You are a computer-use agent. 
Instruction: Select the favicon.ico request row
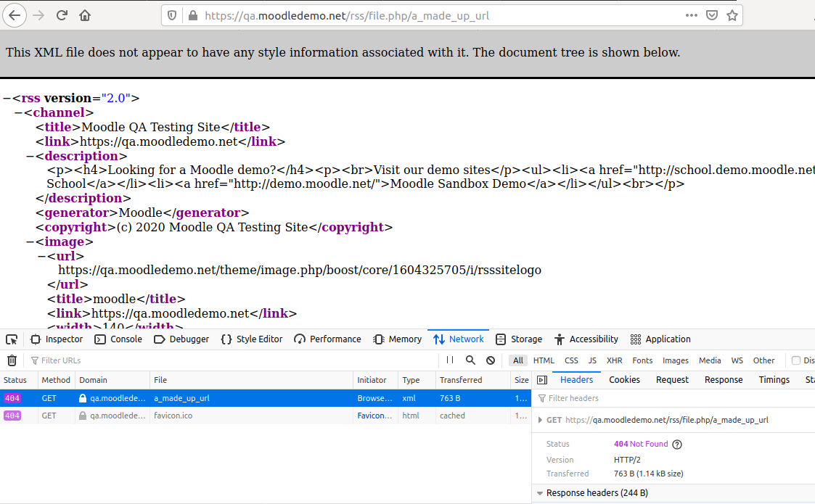pyautogui.click(x=265, y=416)
